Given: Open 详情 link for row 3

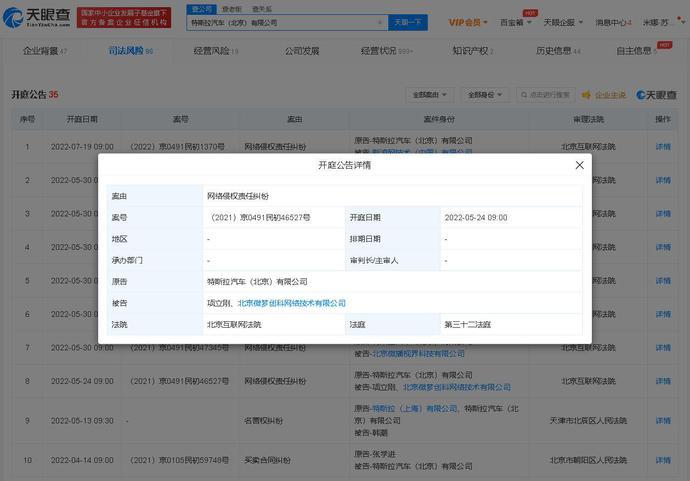Looking at the screenshot, I should pos(663,213).
